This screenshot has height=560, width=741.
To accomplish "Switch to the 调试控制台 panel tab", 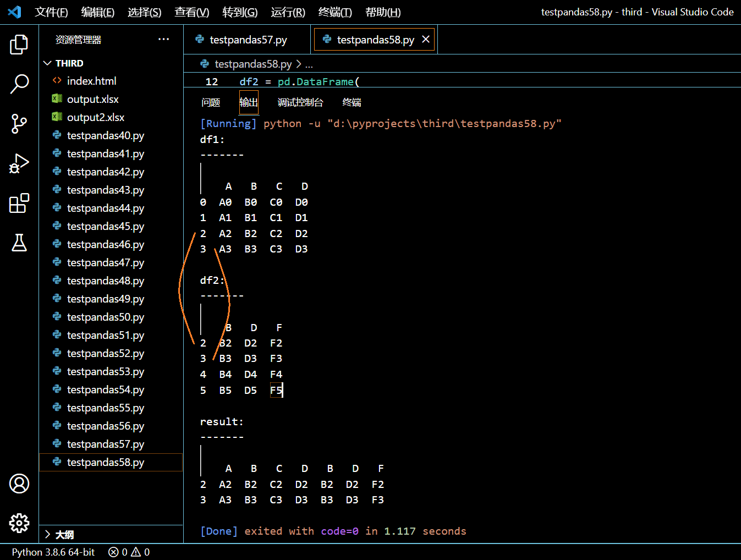I will (300, 102).
